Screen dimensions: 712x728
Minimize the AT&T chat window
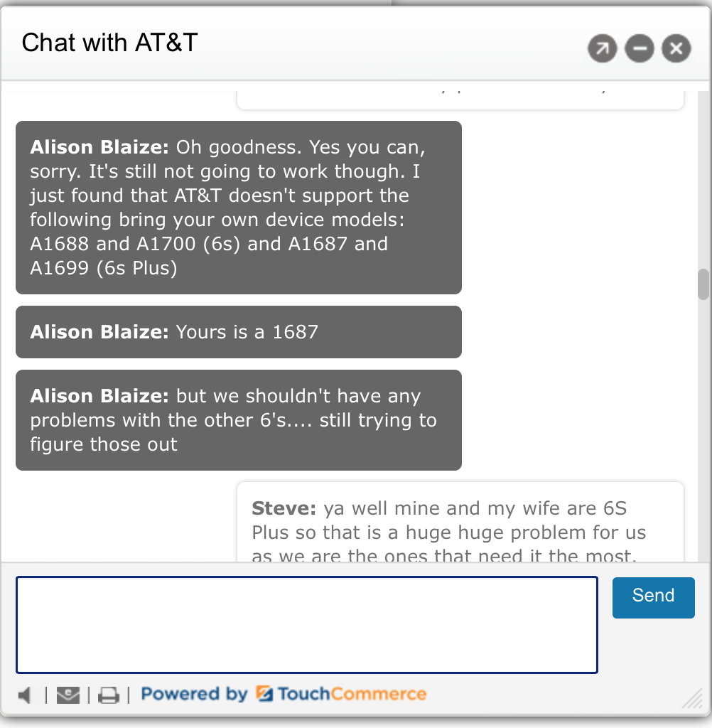point(639,49)
